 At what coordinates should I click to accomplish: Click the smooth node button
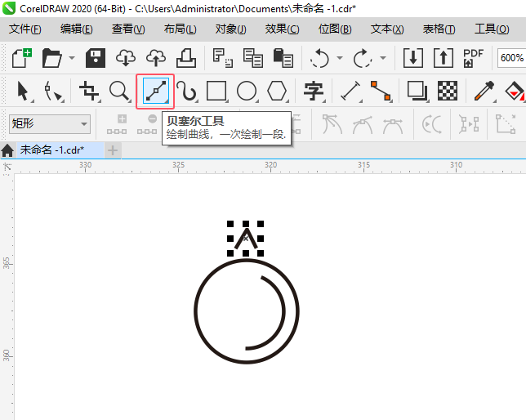pos(363,124)
